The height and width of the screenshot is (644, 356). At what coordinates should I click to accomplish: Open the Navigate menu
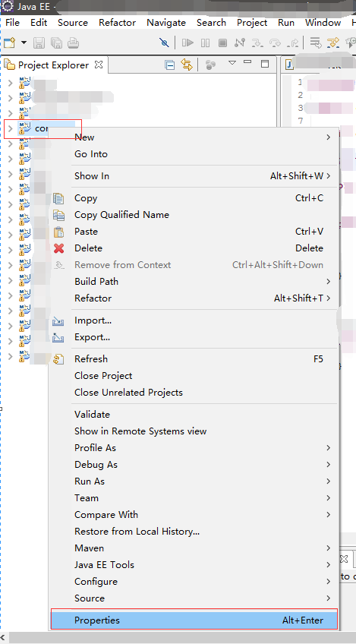coord(166,23)
